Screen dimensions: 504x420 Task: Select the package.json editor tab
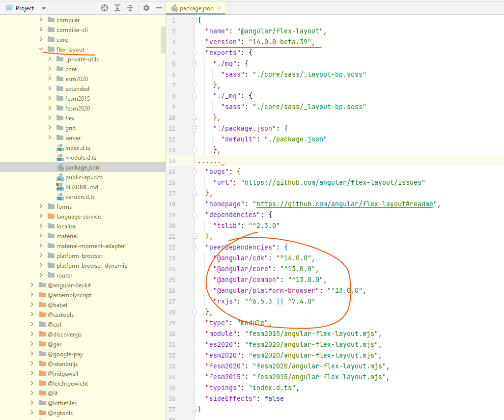point(196,8)
